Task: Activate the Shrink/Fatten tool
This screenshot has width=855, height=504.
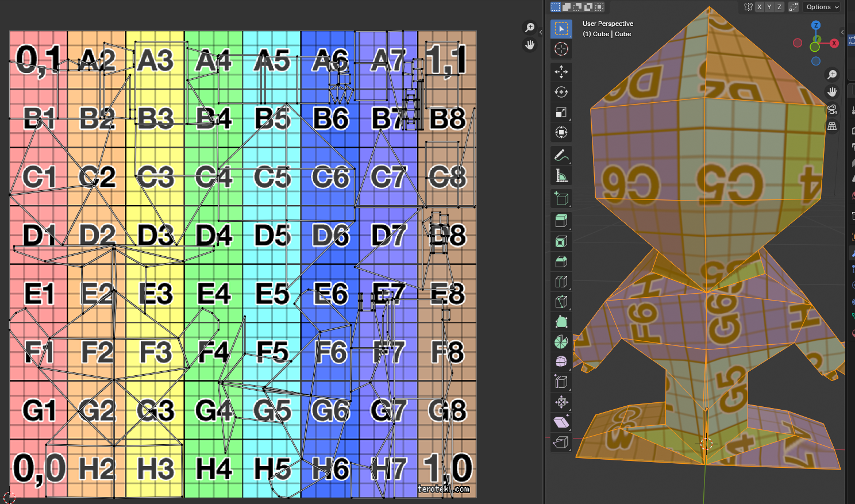Action: (561, 402)
